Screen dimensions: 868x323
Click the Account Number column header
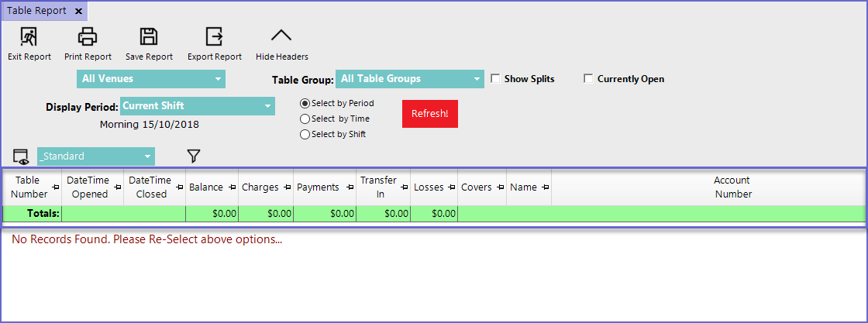coord(732,187)
